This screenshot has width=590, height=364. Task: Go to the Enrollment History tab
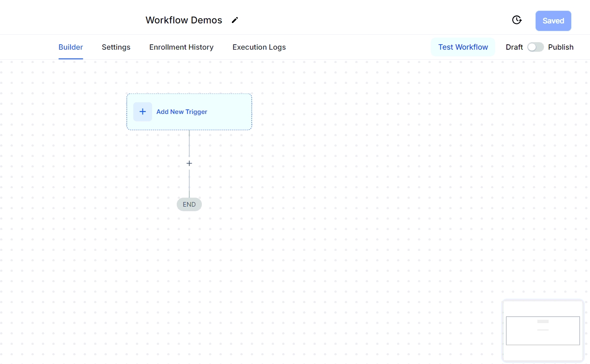[181, 47]
